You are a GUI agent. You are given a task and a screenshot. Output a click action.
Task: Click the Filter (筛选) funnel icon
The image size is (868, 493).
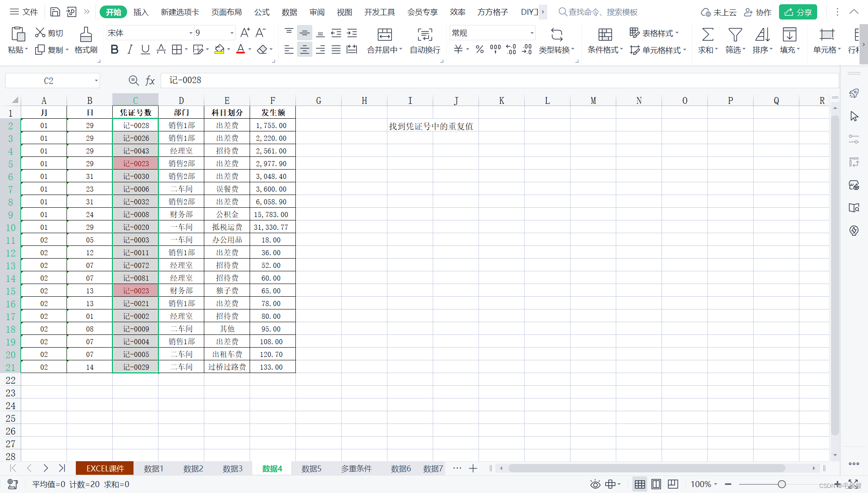point(735,35)
